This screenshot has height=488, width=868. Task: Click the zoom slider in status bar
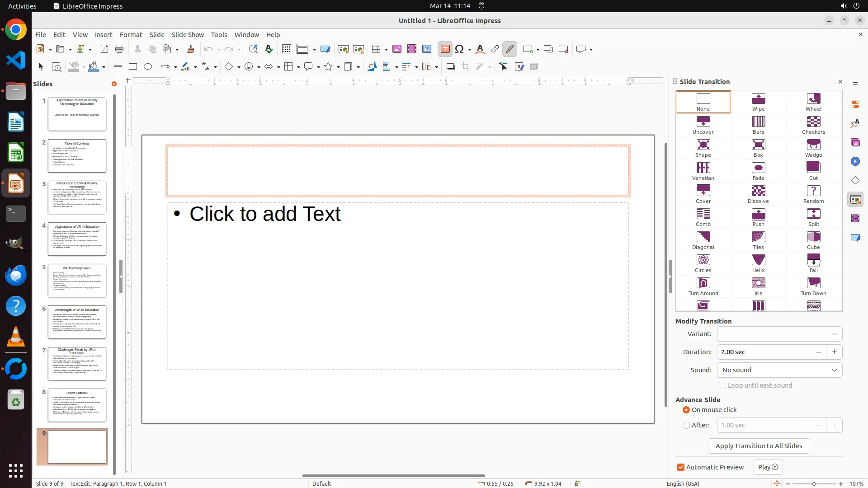coord(814,484)
